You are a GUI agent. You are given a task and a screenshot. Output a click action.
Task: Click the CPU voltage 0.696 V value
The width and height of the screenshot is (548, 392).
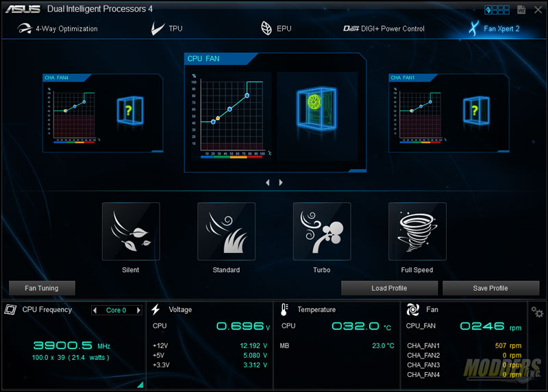[243, 326]
